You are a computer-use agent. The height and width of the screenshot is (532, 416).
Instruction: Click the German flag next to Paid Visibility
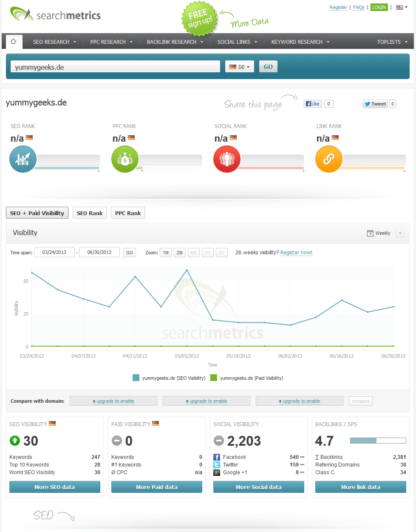pos(156,424)
